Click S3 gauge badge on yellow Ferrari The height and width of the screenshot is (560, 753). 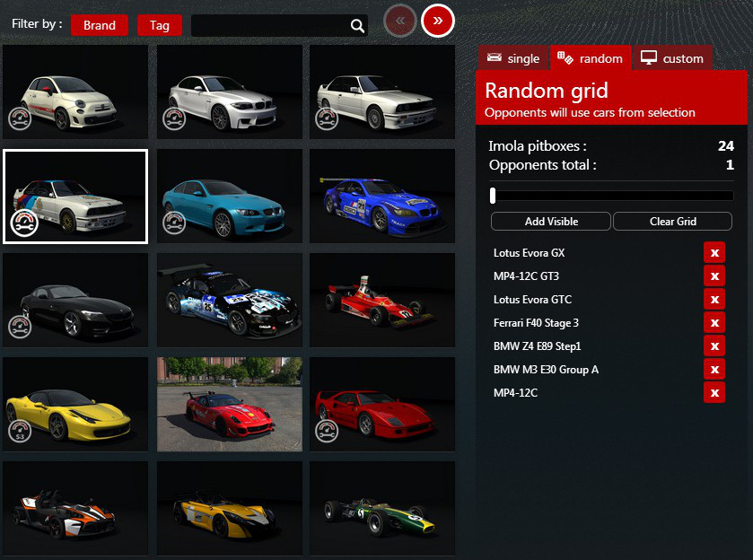point(20,431)
